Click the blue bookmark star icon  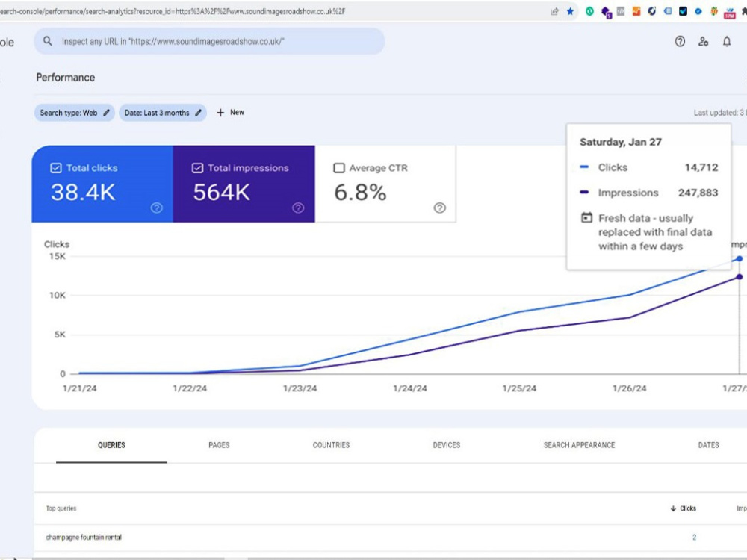570,11
